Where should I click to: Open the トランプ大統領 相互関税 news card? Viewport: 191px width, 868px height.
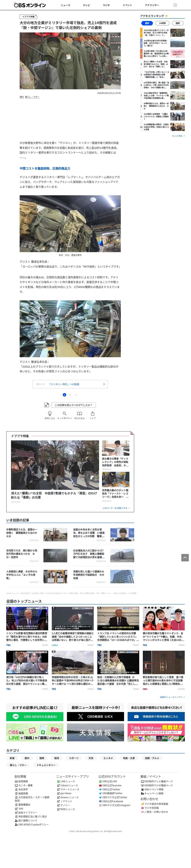point(27,626)
